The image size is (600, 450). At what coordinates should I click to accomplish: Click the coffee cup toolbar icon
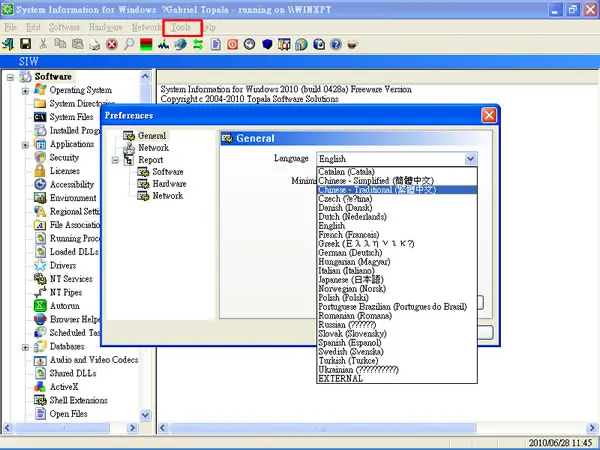pos(353,44)
